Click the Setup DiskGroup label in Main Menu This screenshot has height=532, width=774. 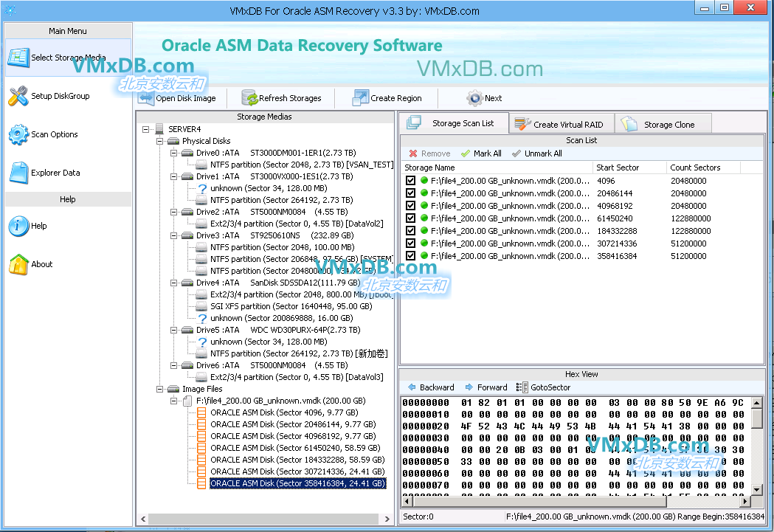(61, 96)
